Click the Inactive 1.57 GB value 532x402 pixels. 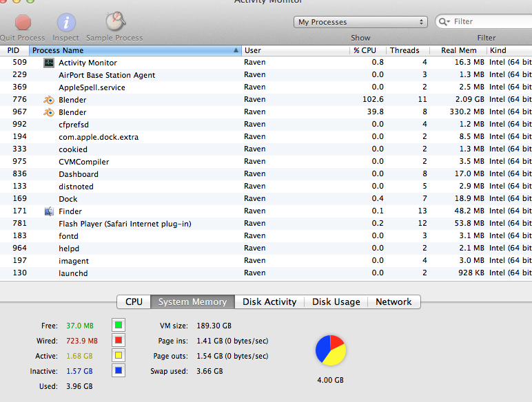coord(79,371)
